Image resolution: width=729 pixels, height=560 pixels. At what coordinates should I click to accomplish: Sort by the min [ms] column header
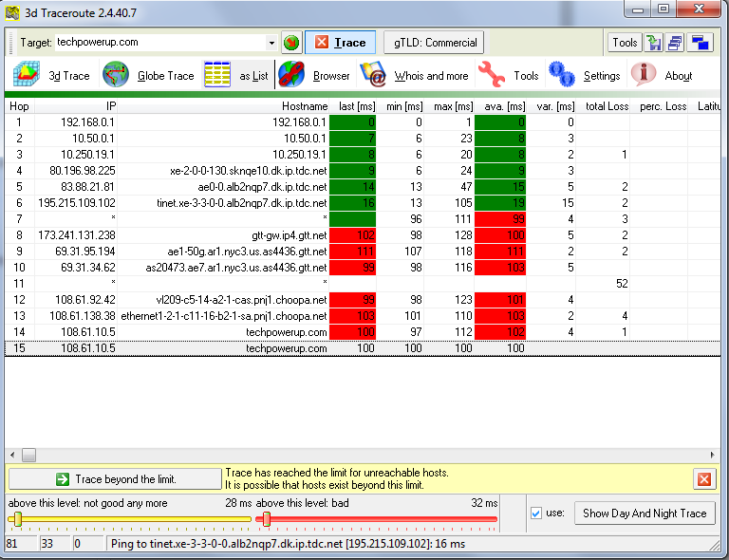pyautogui.click(x=400, y=106)
